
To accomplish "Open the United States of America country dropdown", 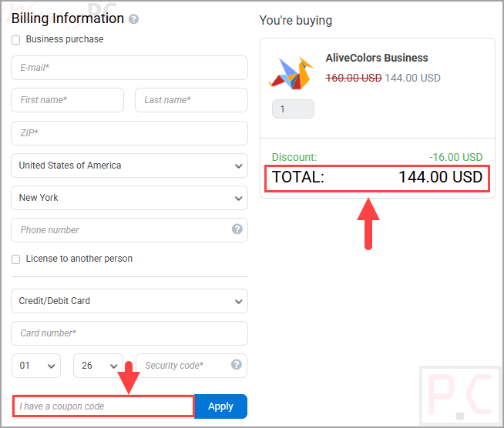I will (129, 166).
